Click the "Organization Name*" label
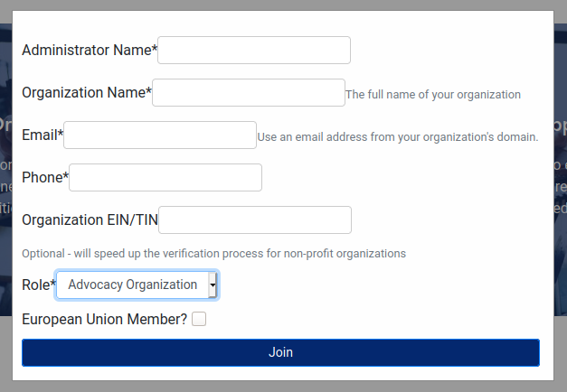Screen dimensions: 567x392 point(86,93)
